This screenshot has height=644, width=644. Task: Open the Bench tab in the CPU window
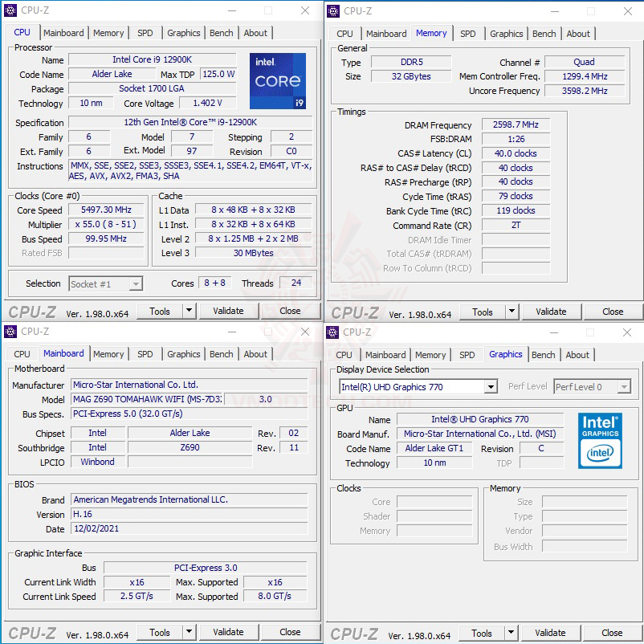pyautogui.click(x=222, y=33)
